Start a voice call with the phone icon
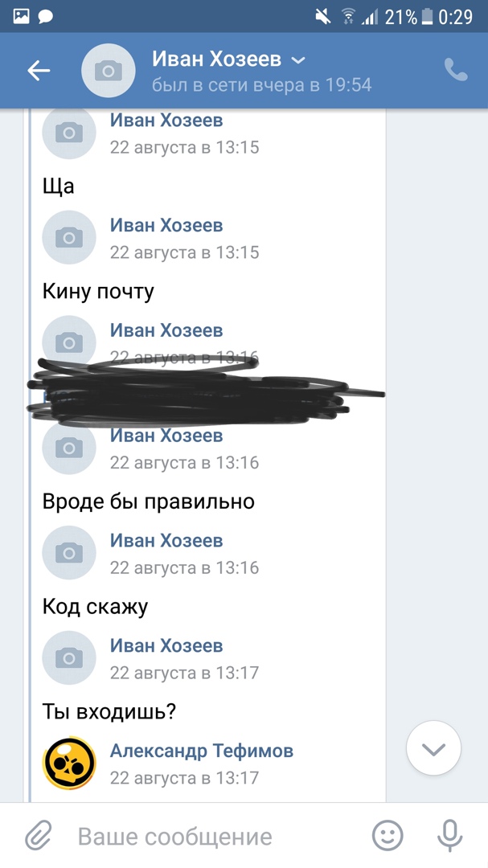This screenshot has height=868, width=488. [x=456, y=70]
